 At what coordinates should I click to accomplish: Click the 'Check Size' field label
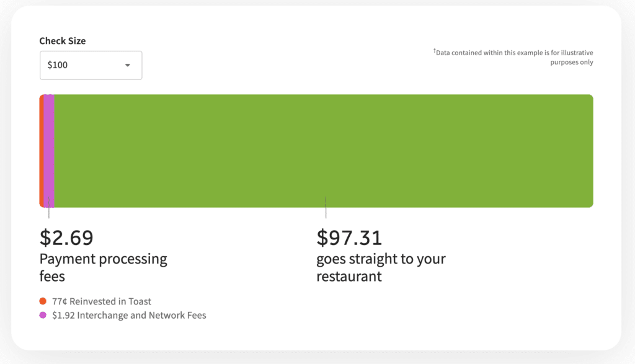click(63, 41)
